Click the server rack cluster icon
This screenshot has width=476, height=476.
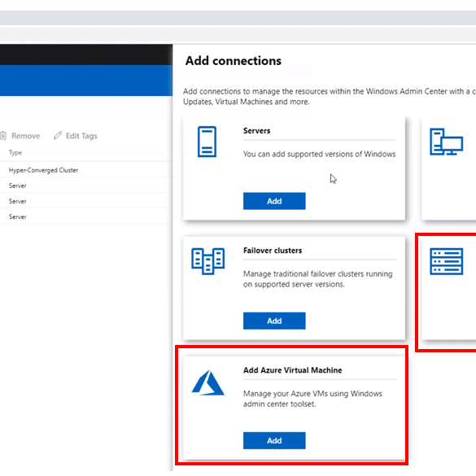point(446,261)
